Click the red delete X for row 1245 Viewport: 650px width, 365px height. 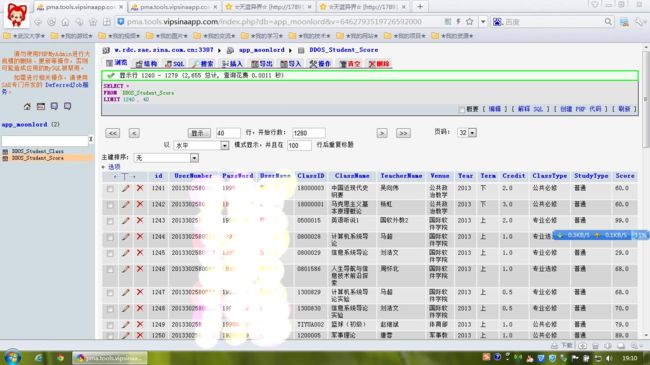pyautogui.click(x=140, y=253)
